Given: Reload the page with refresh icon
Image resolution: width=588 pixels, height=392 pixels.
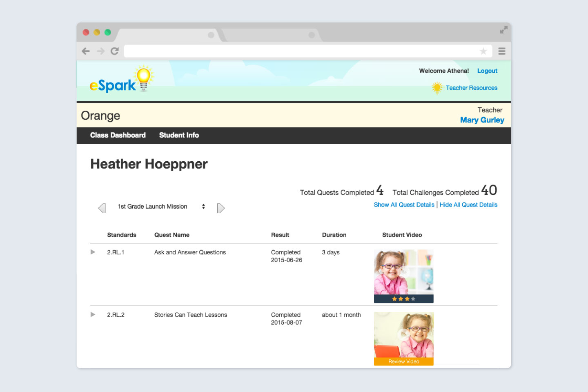Looking at the screenshot, I should (115, 51).
